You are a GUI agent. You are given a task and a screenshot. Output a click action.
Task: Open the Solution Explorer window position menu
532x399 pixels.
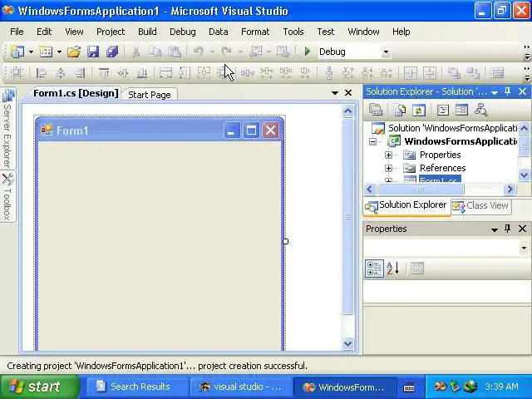coord(495,92)
